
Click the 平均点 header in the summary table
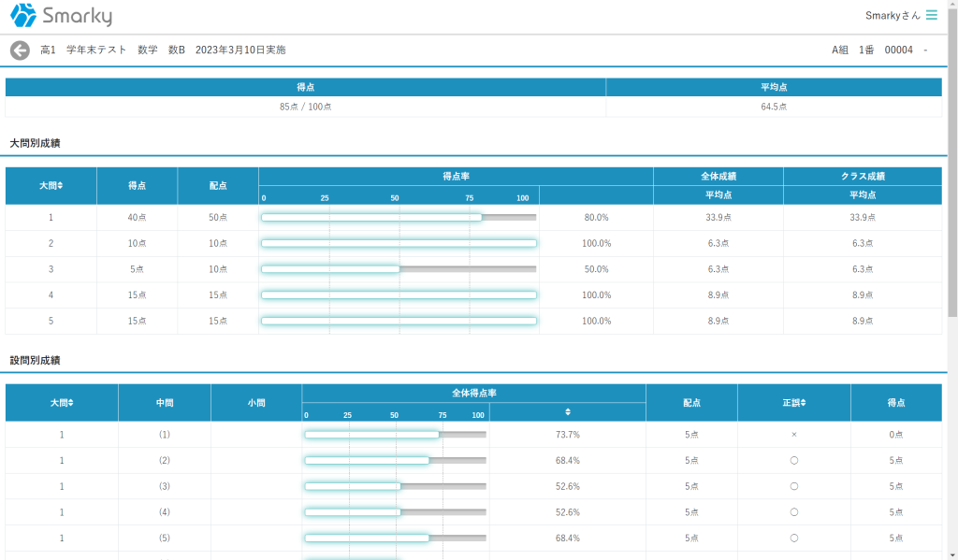pyautogui.click(x=774, y=87)
